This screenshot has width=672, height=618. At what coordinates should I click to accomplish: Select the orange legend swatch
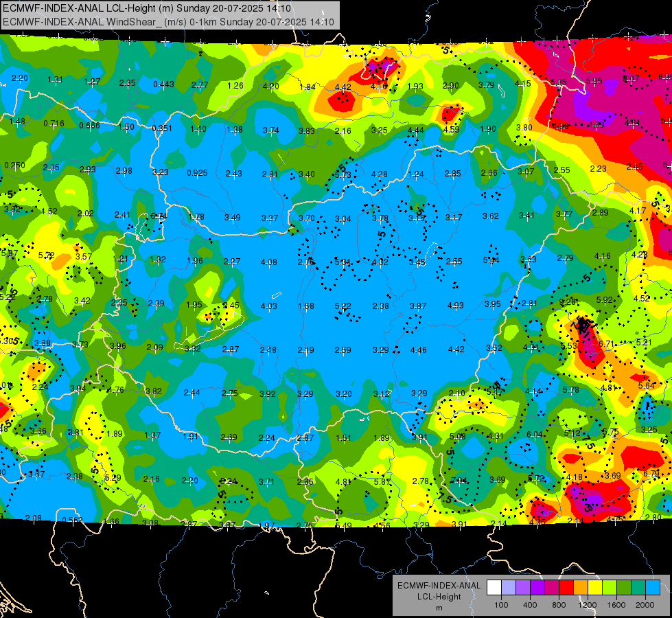[x=581, y=588]
